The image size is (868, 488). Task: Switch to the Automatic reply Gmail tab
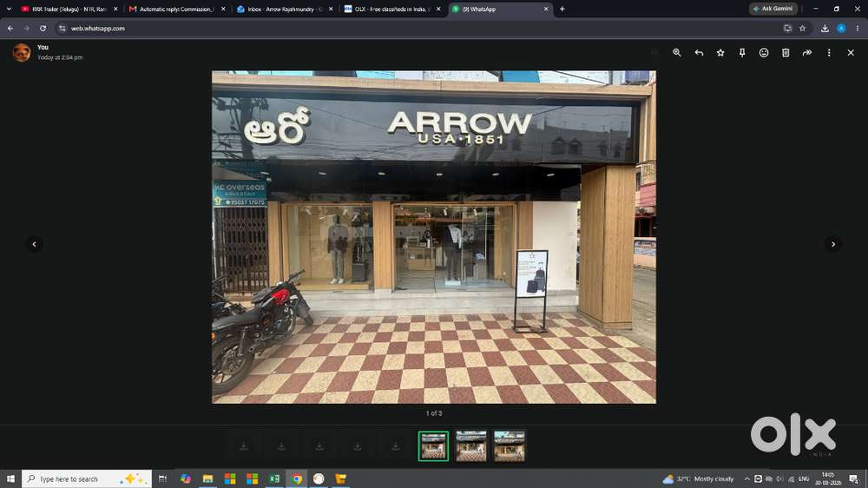pyautogui.click(x=176, y=9)
